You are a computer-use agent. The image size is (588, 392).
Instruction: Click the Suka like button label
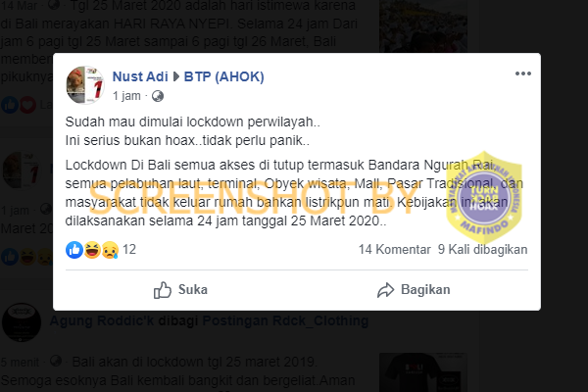[193, 290]
